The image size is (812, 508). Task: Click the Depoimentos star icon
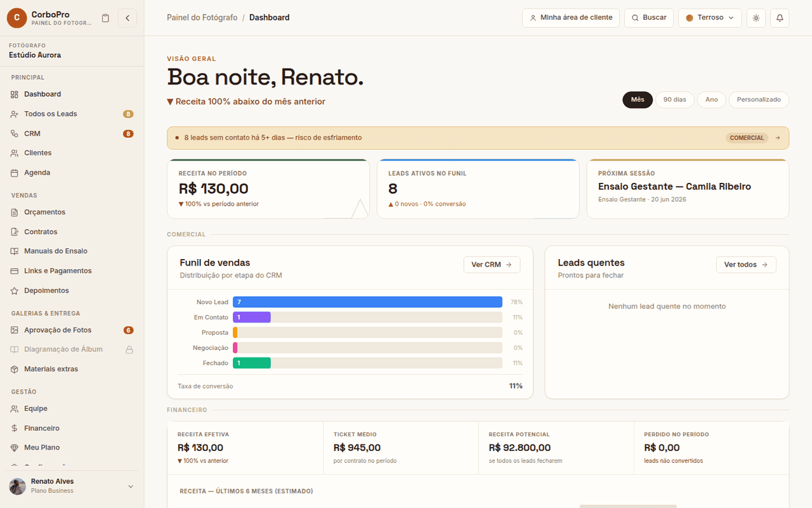click(x=15, y=290)
